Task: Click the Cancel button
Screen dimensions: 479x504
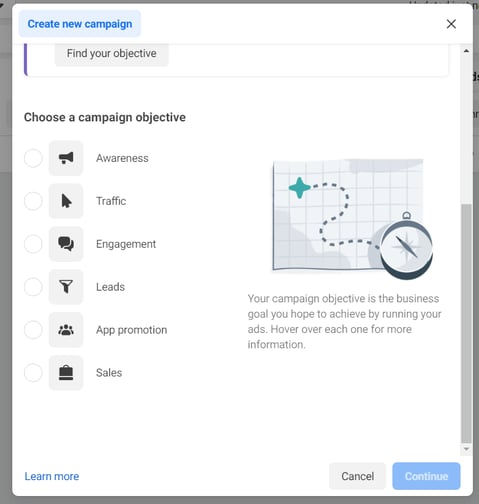Action: point(357,476)
